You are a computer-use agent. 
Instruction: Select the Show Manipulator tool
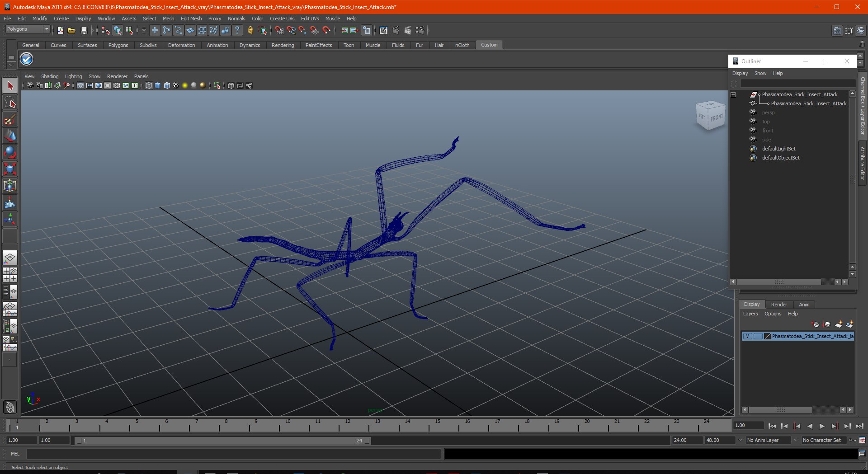coord(10,220)
